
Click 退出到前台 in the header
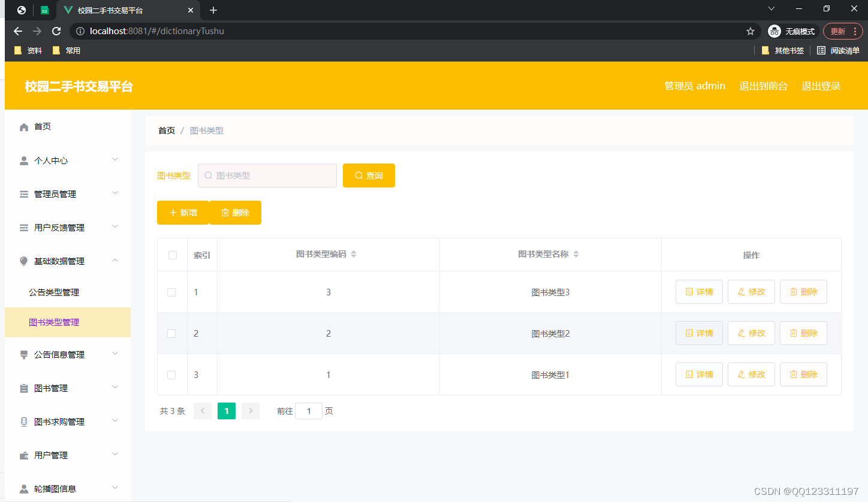[764, 86]
